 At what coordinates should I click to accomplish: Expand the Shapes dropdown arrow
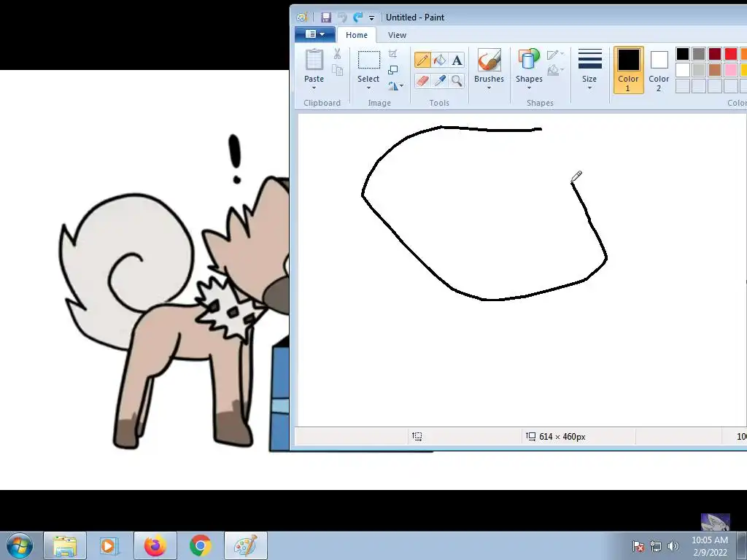point(529,88)
